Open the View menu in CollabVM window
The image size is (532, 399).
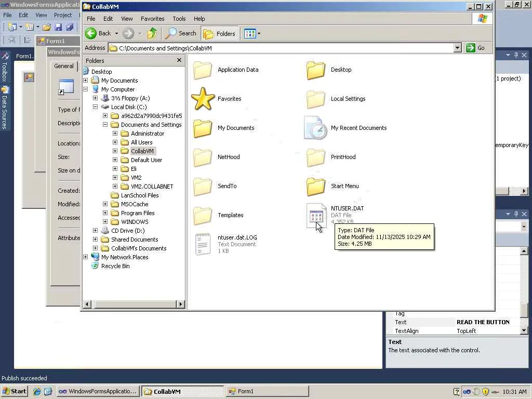[127, 19]
